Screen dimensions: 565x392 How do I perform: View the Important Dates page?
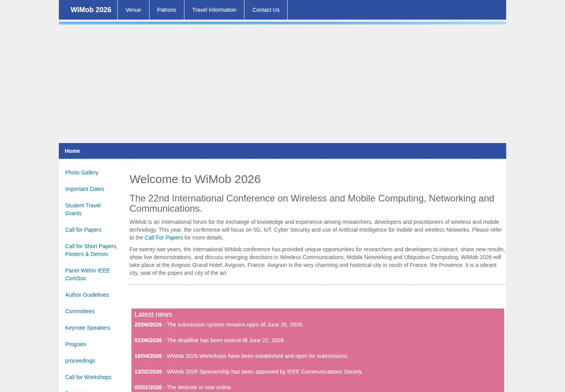85,189
